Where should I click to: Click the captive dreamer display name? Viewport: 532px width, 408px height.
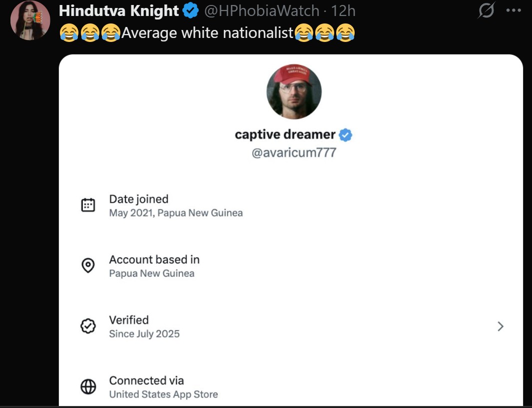pos(285,135)
